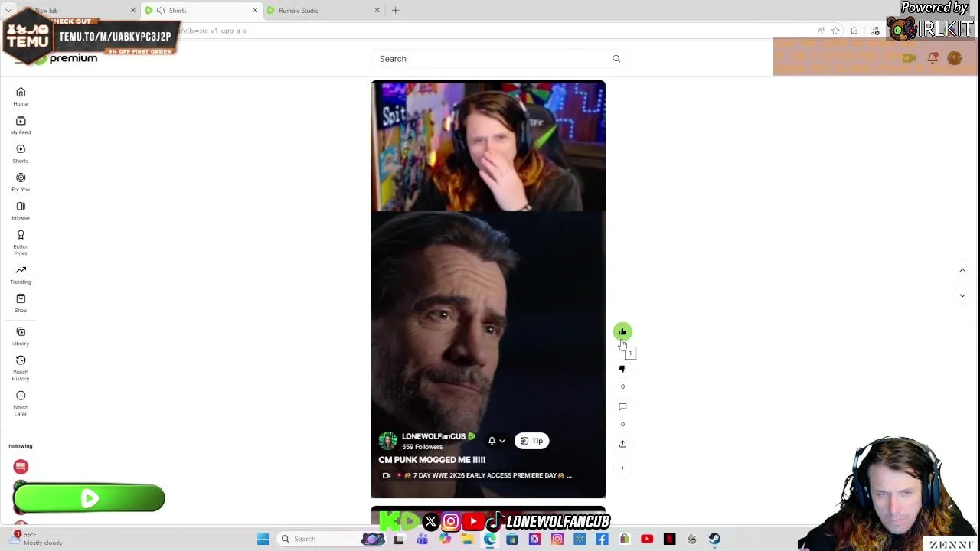This screenshot has width=980, height=551.
Task: Launch Facebook from the taskbar
Action: tap(602, 539)
